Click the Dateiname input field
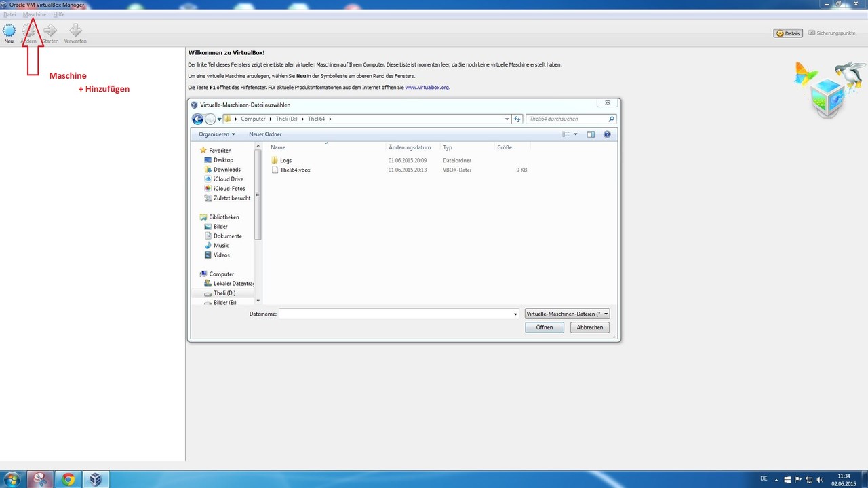 click(x=395, y=314)
